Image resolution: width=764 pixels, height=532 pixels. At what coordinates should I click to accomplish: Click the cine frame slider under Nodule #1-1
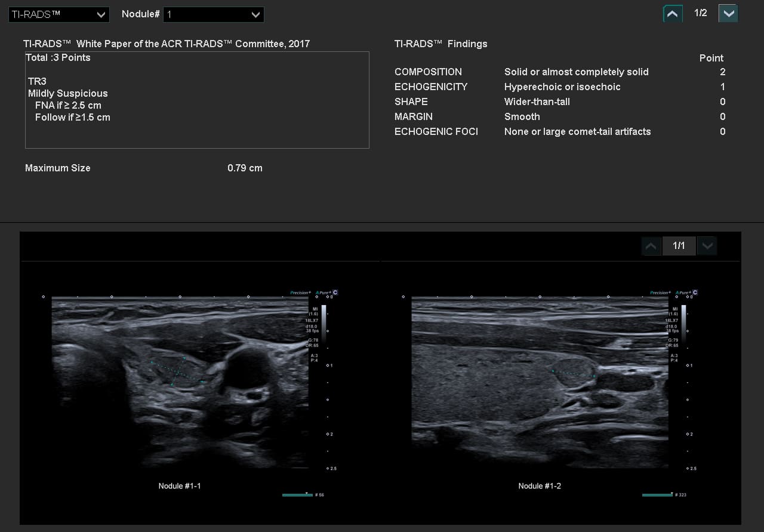click(x=297, y=494)
